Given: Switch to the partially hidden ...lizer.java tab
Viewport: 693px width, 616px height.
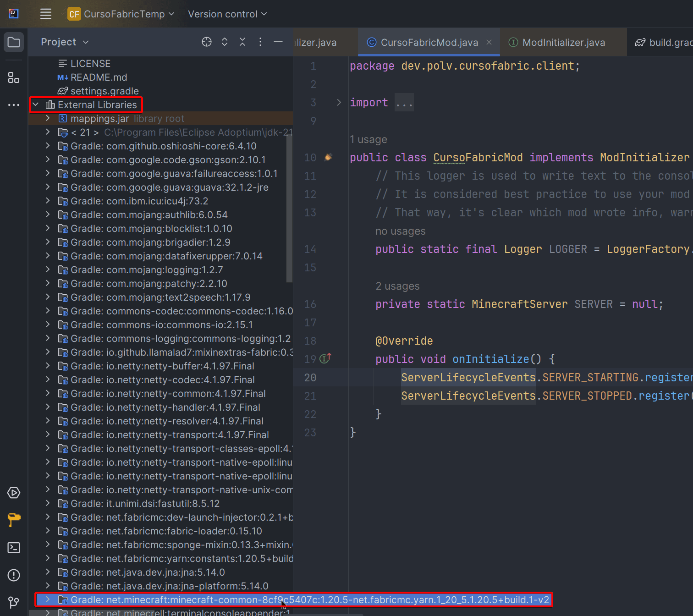Looking at the screenshot, I should (x=315, y=42).
